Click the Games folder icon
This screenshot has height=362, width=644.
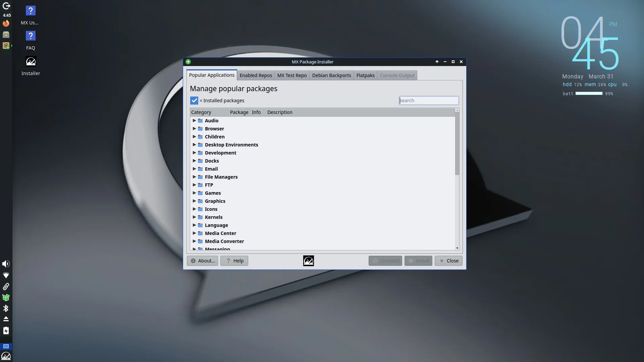[x=200, y=193]
